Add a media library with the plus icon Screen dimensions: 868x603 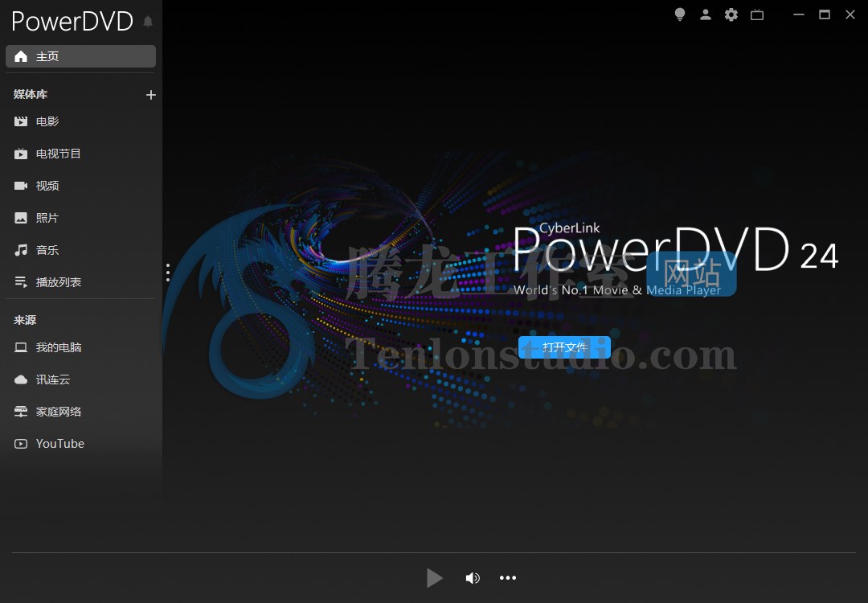[150, 95]
